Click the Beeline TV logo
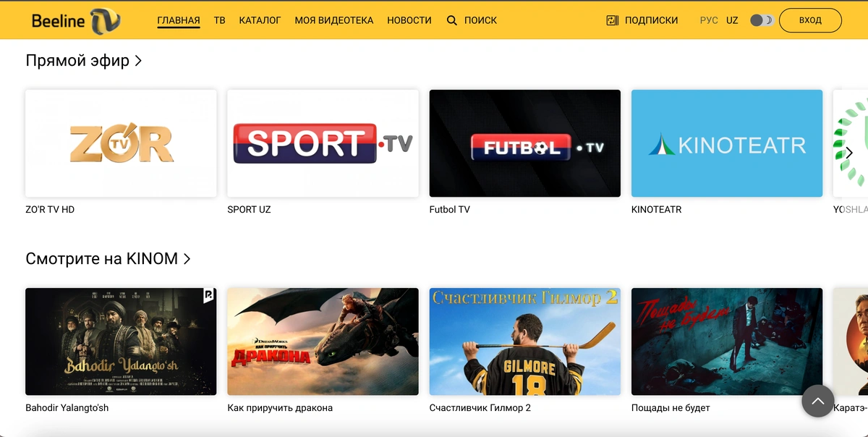This screenshot has height=437, width=868. pos(75,20)
